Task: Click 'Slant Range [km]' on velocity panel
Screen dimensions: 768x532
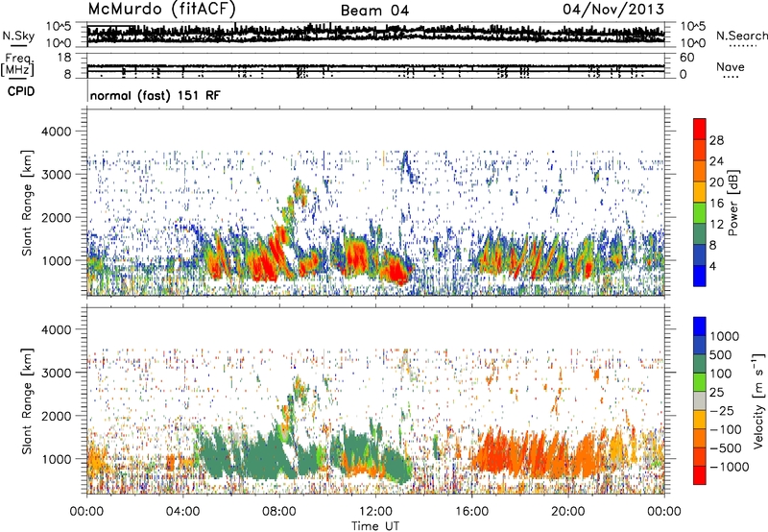Action: [27, 400]
